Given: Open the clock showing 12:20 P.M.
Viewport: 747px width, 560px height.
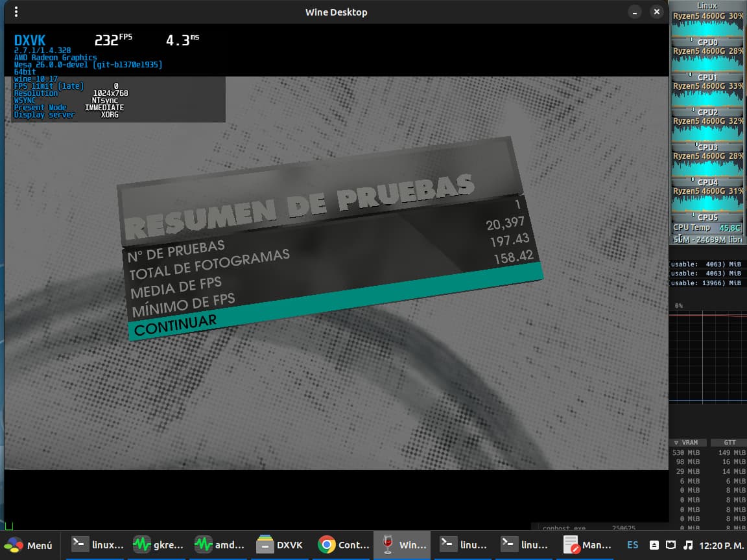Looking at the screenshot, I should tap(721, 545).
